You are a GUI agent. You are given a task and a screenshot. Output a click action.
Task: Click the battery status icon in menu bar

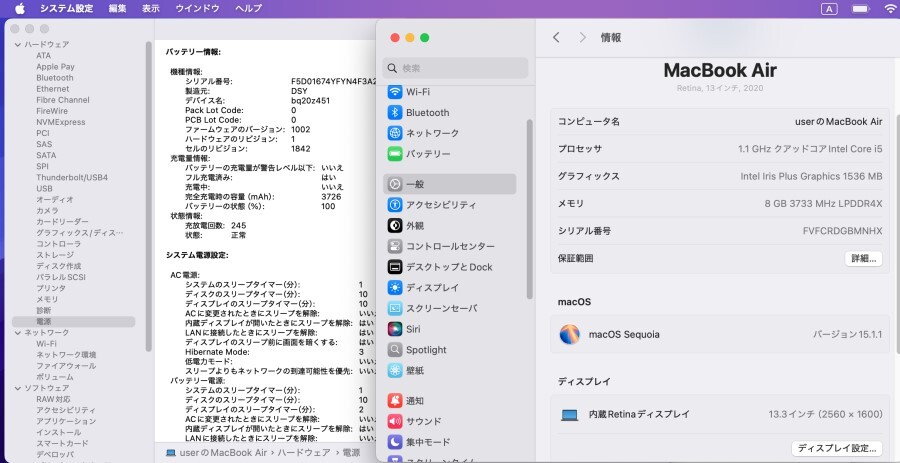(x=860, y=9)
